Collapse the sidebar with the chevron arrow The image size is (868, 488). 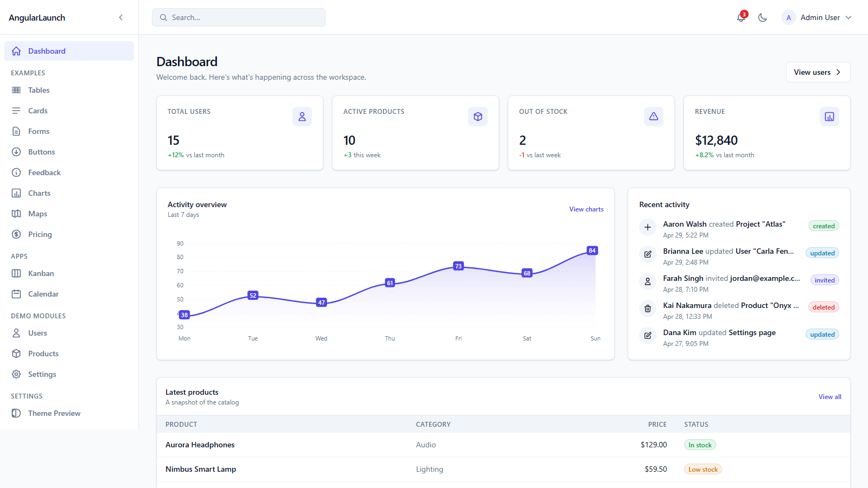coord(121,17)
